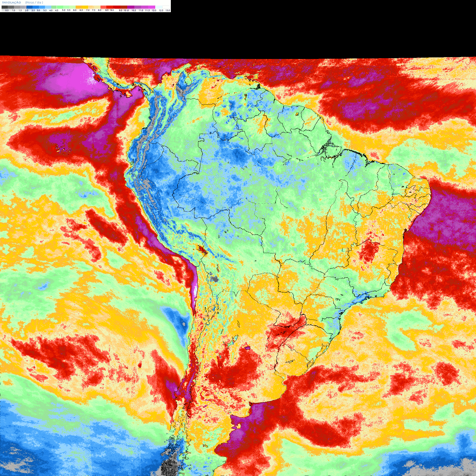Click the '5.5' legend value
This screenshot has width=476, height=476.
coord(69,10)
